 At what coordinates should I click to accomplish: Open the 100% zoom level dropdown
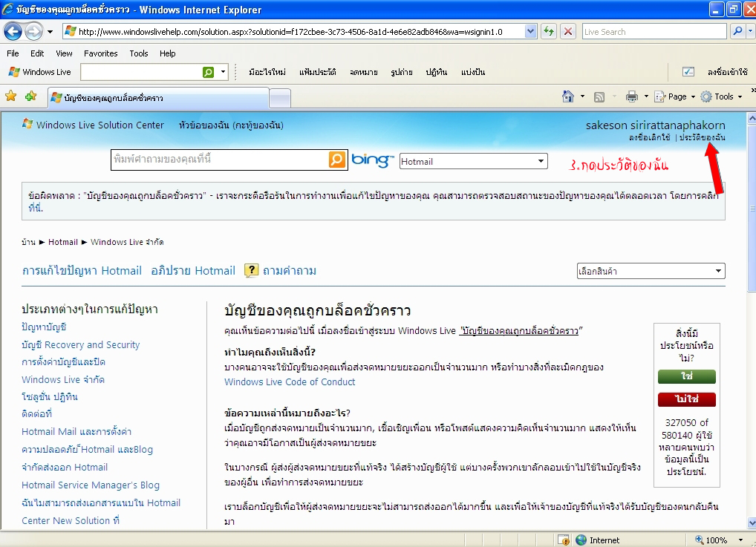pyautogui.click(x=740, y=540)
